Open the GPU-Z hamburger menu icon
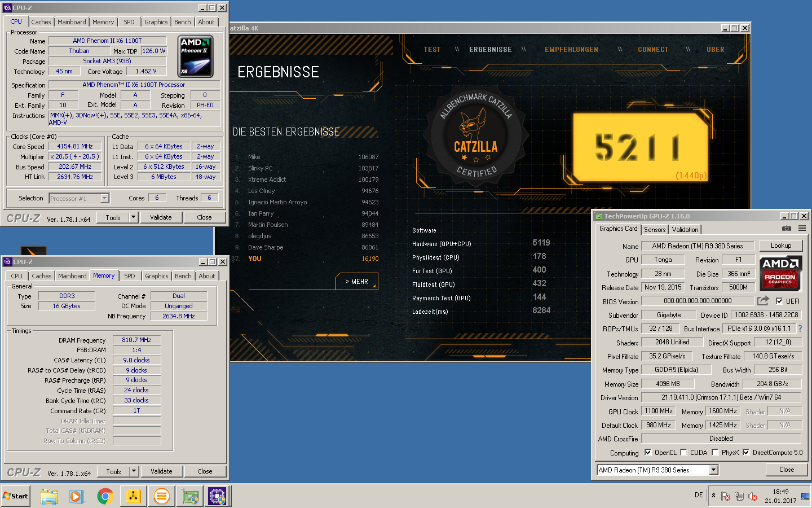 tap(802, 229)
